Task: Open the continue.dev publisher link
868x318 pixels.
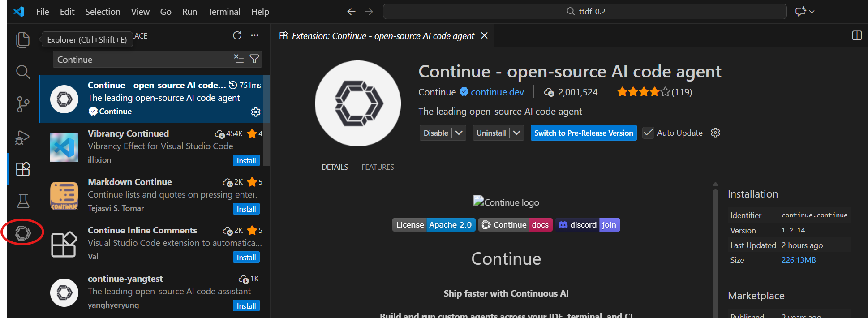Action: [x=497, y=92]
